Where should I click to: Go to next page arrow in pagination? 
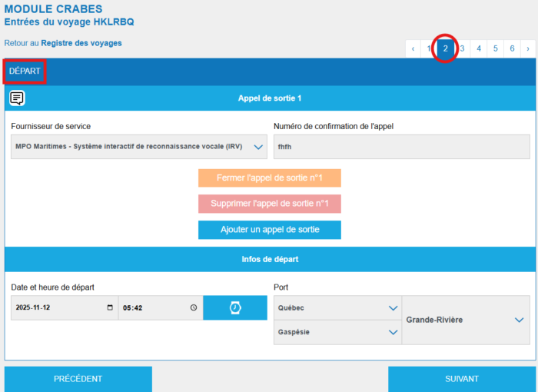[x=528, y=48]
